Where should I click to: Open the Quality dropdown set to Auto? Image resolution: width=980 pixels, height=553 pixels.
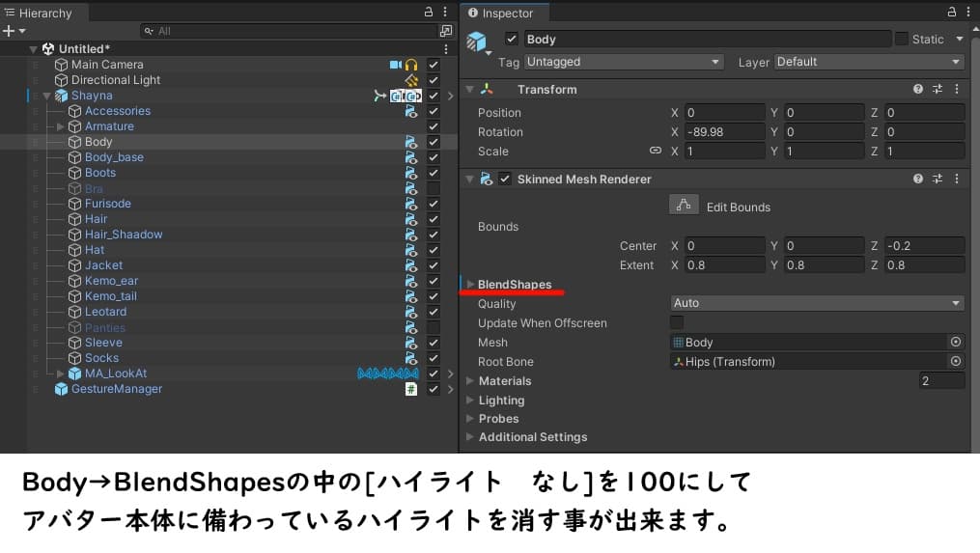817,303
